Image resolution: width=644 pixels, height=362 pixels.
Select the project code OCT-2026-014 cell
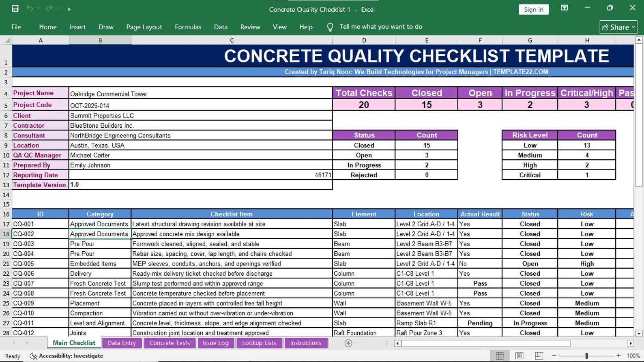pos(200,105)
